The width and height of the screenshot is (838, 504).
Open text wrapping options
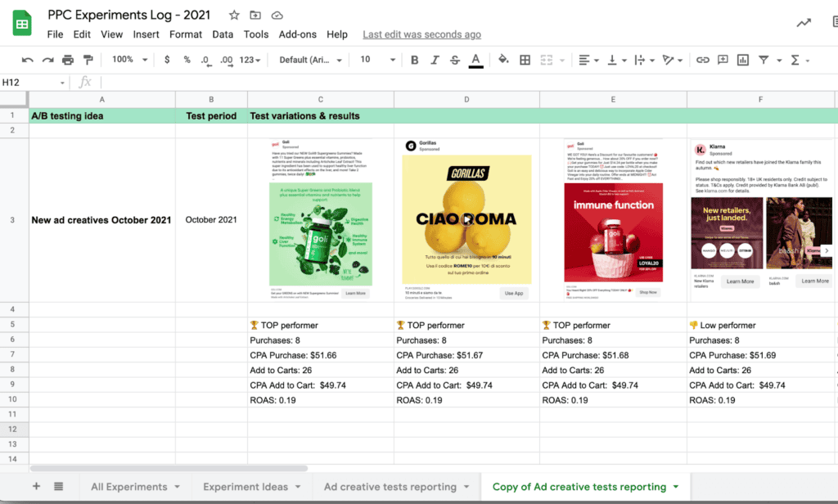[644, 60]
